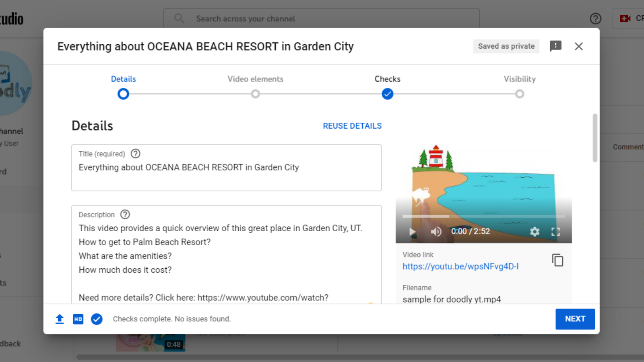Enter fullscreen in video preview
This screenshot has width=644, height=362.
[x=555, y=232]
